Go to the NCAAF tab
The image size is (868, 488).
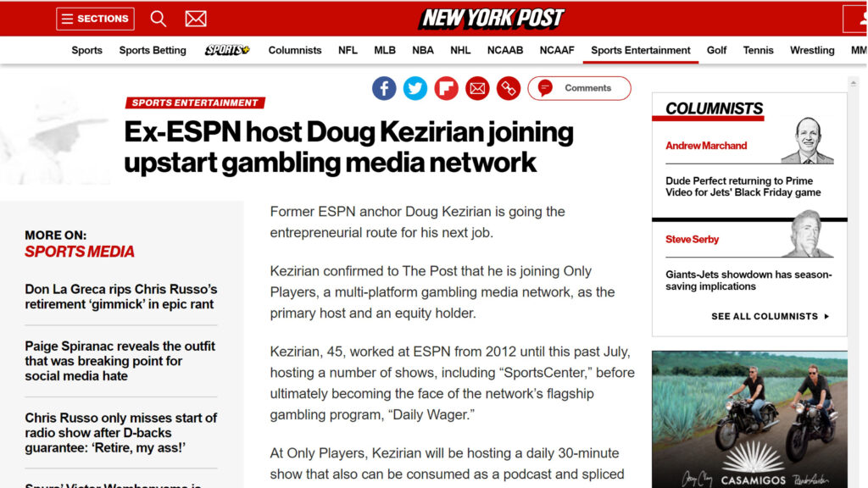click(557, 50)
